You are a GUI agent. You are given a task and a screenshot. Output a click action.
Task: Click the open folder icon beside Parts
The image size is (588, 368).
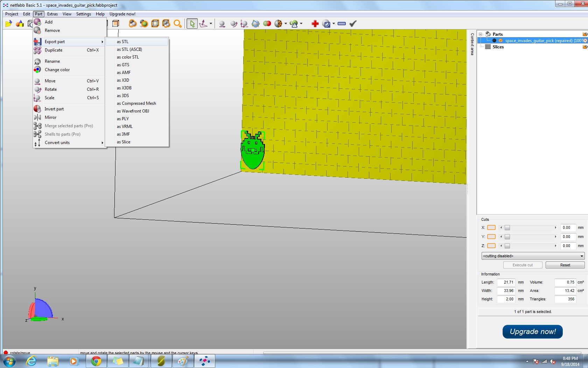coord(585,34)
